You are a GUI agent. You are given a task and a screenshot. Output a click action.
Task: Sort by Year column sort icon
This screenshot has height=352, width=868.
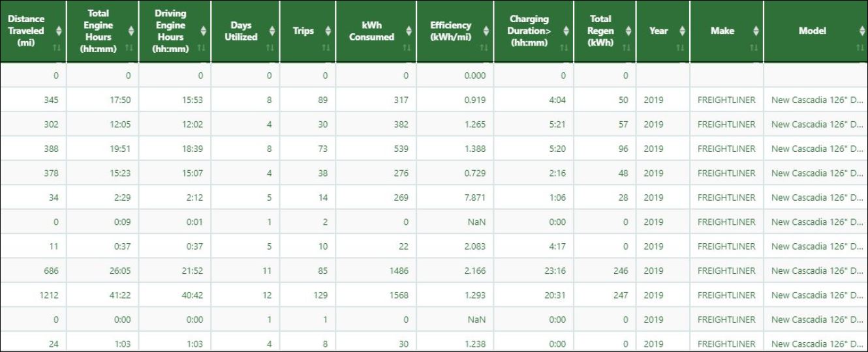681,31
